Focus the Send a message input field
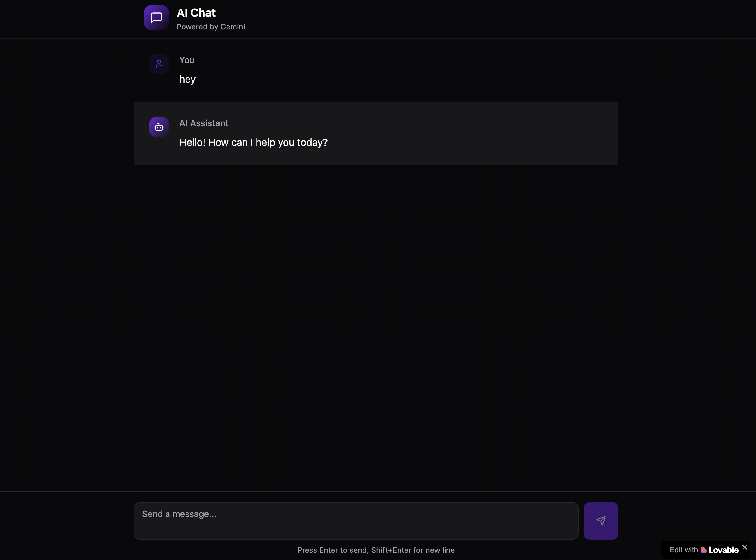The width and height of the screenshot is (756, 560). (356, 521)
